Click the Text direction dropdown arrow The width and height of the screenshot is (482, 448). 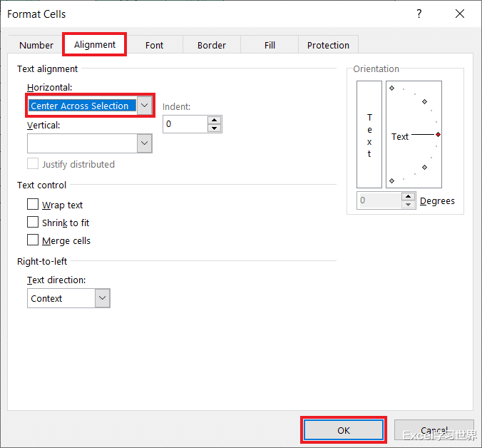pyautogui.click(x=103, y=298)
